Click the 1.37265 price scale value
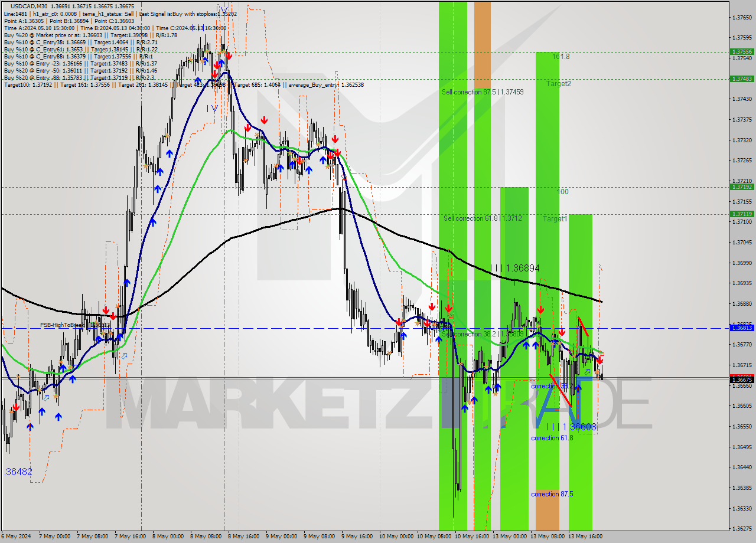The image size is (756, 543). tap(742, 161)
